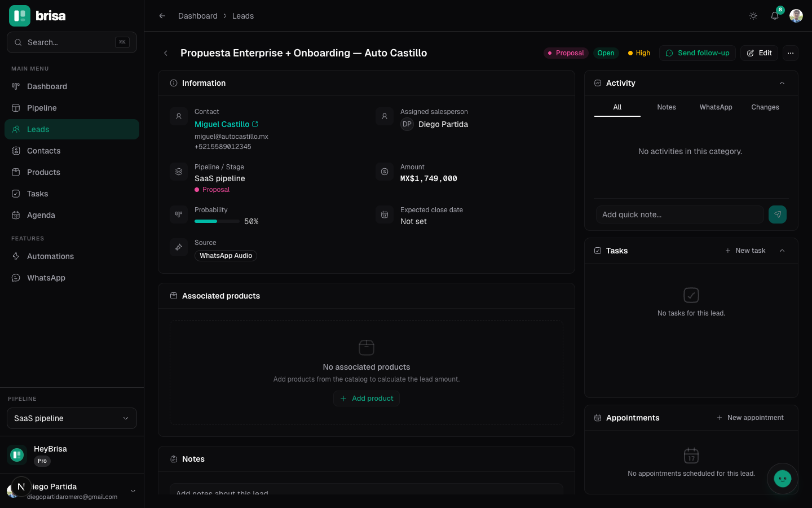Click the back chevron beside lead title

166,53
